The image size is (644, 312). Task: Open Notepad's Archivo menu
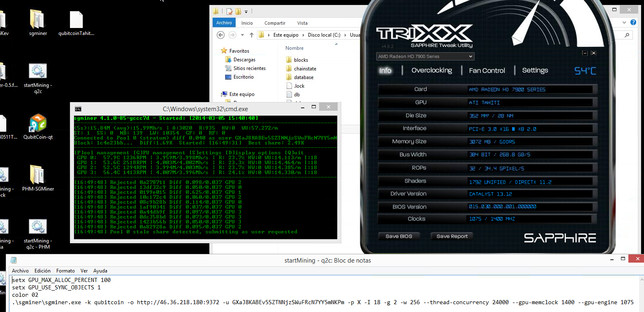pyautogui.click(x=20, y=271)
